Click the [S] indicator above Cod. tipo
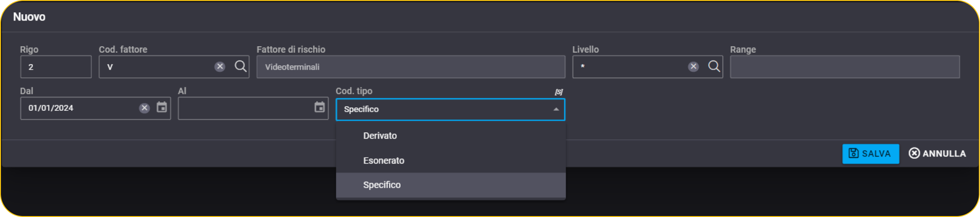The image size is (980, 217). [558, 92]
